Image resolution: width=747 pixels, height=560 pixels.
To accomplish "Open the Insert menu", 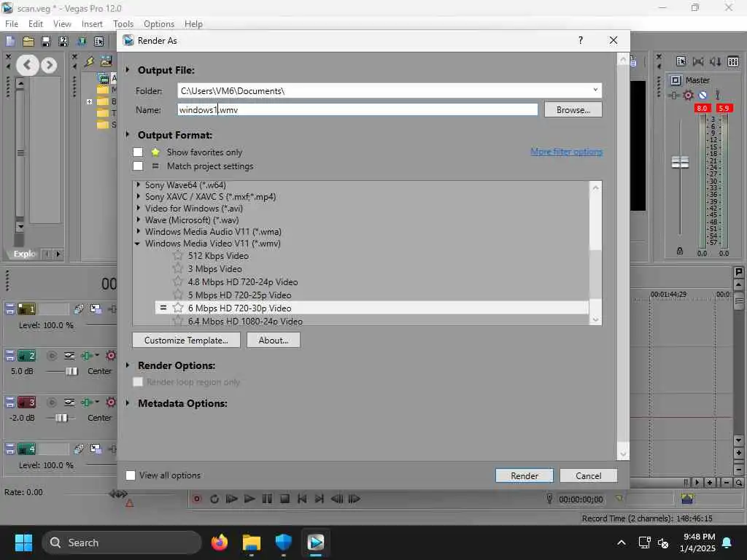I will [92, 24].
